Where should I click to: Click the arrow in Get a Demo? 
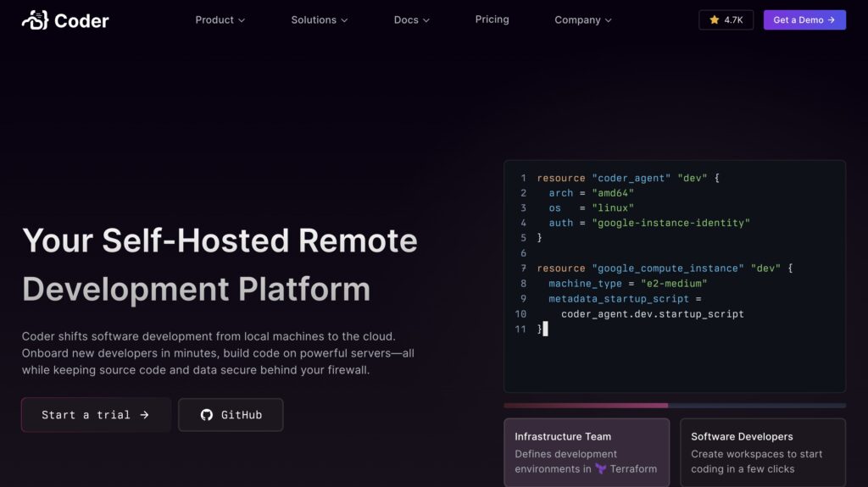[832, 20]
